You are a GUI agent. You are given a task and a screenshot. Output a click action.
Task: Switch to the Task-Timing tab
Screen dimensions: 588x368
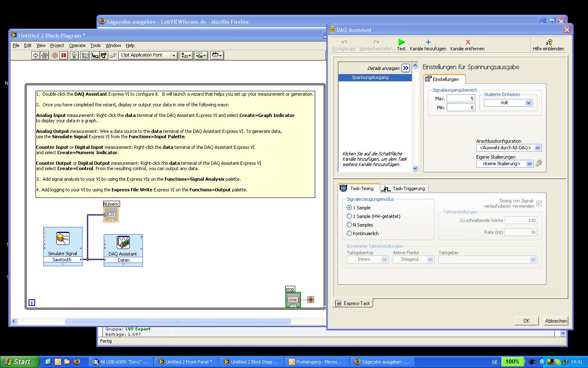point(359,188)
